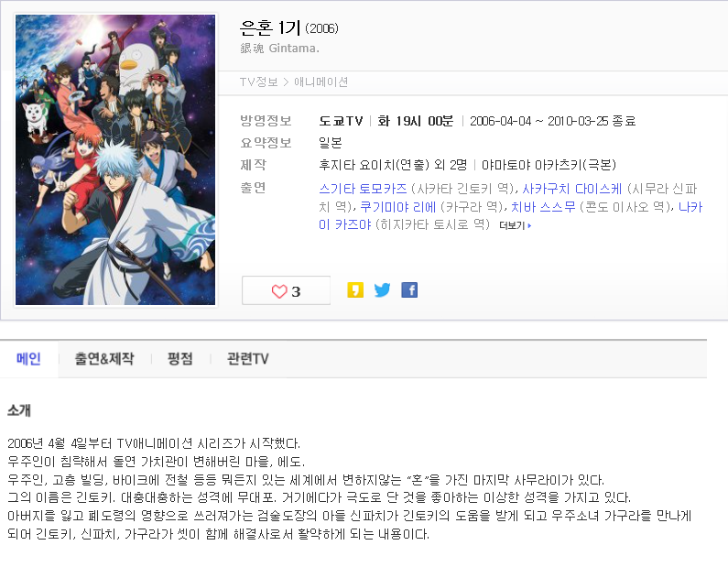
Task: Go to TV정보 breadcrumb
Action: click(258, 82)
